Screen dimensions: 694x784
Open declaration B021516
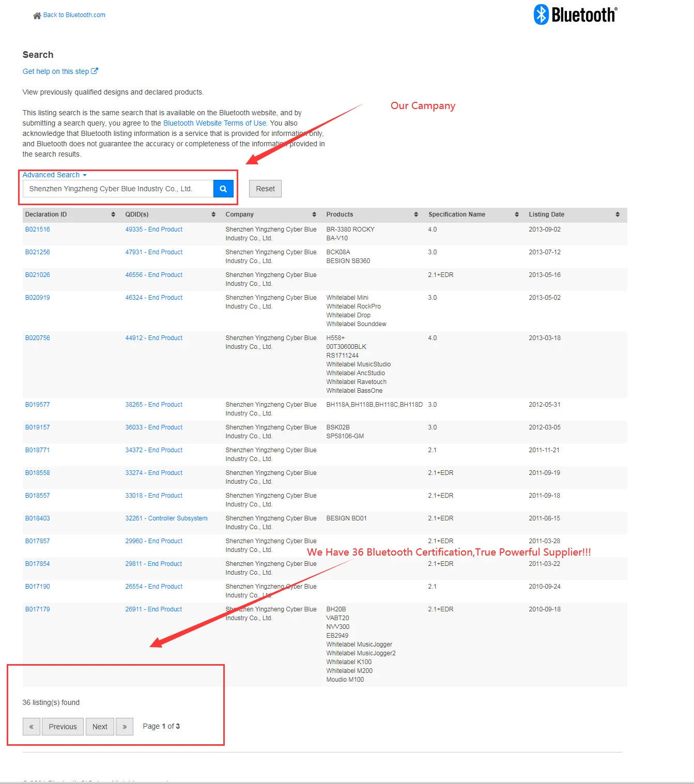click(x=38, y=229)
